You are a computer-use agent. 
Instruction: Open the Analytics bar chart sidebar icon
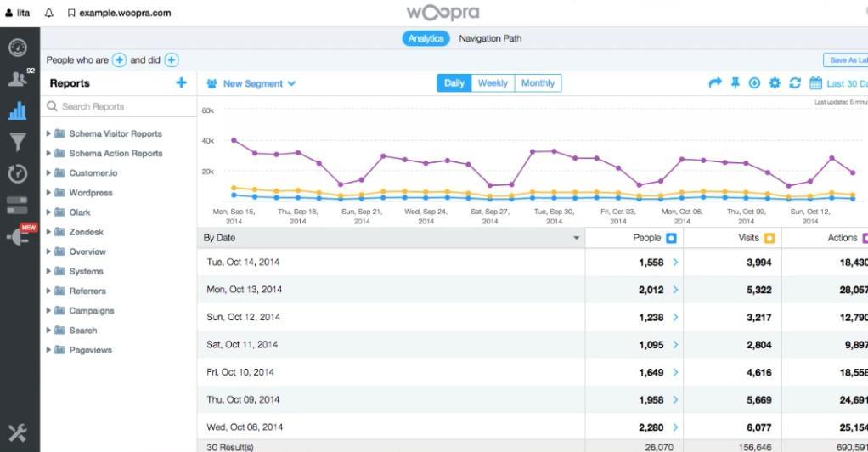(18, 110)
